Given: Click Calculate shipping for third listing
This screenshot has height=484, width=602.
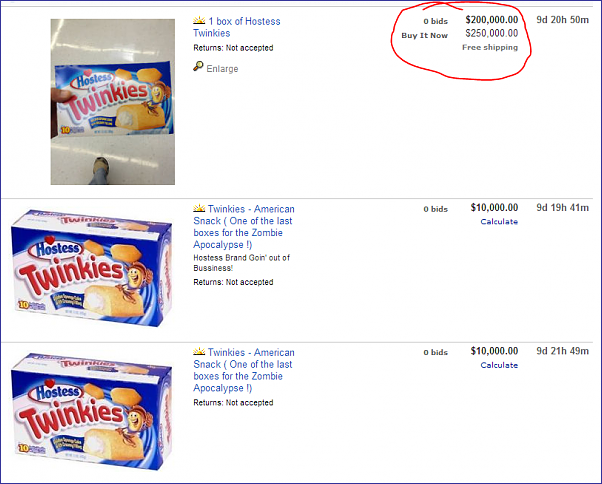Looking at the screenshot, I should 499,365.
